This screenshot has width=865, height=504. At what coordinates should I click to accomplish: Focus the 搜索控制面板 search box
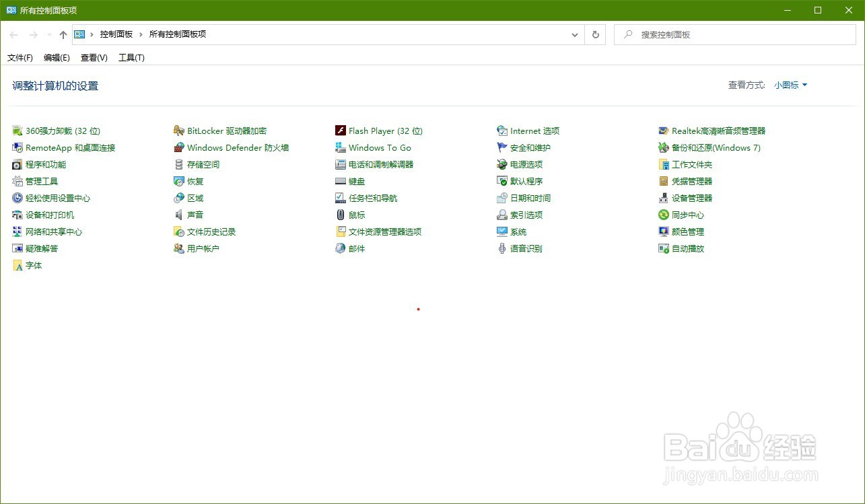(x=735, y=34)
